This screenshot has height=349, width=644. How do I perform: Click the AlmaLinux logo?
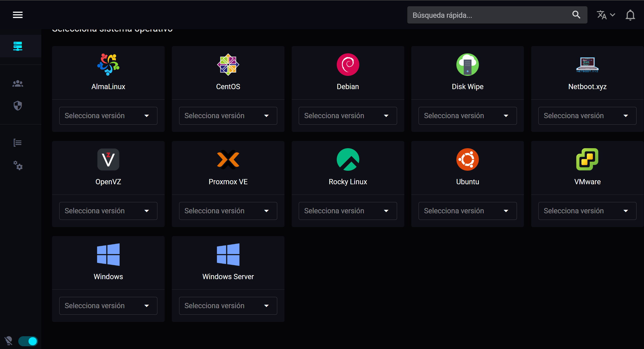(108, 65)
